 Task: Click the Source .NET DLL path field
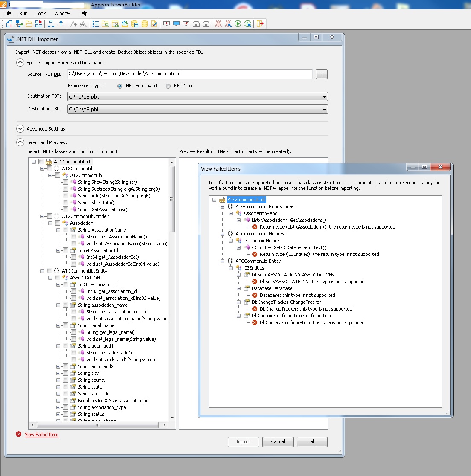(189, 74)
